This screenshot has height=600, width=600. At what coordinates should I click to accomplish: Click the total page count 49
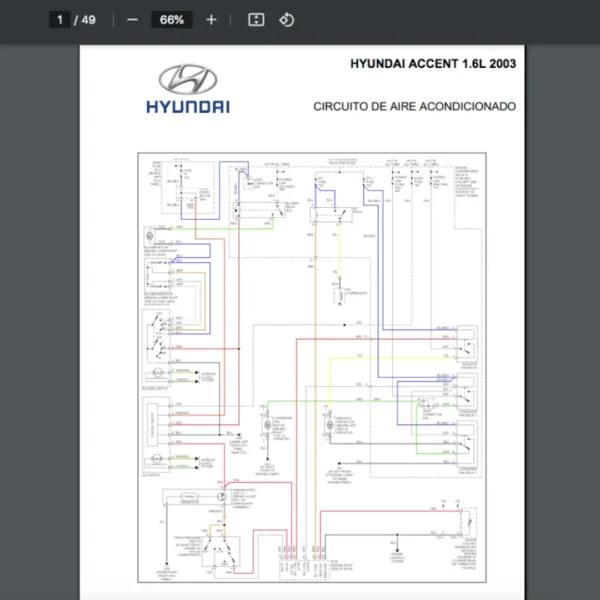coord(89,20)
